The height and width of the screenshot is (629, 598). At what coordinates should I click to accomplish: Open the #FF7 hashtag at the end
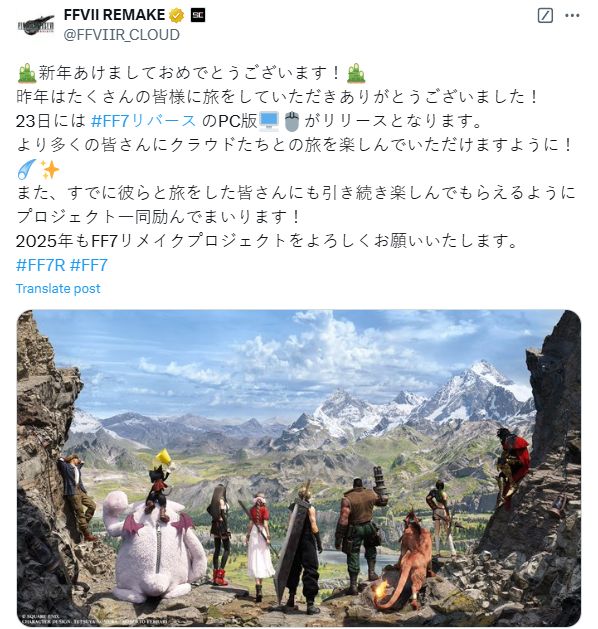click(x=89, y=265)
